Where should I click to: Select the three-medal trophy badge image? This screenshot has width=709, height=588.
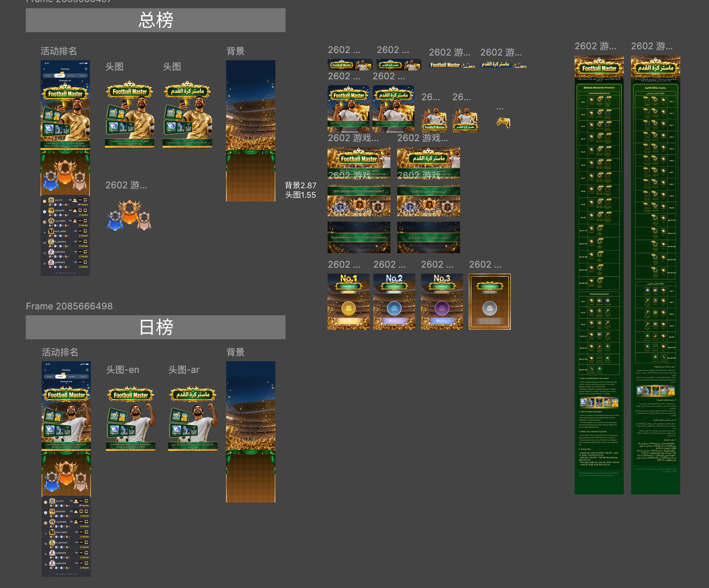click(129, 215)
